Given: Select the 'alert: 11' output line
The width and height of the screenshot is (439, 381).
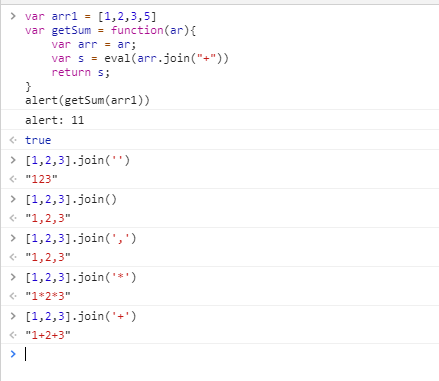Looking at the screenshot, I should (54, 120).
